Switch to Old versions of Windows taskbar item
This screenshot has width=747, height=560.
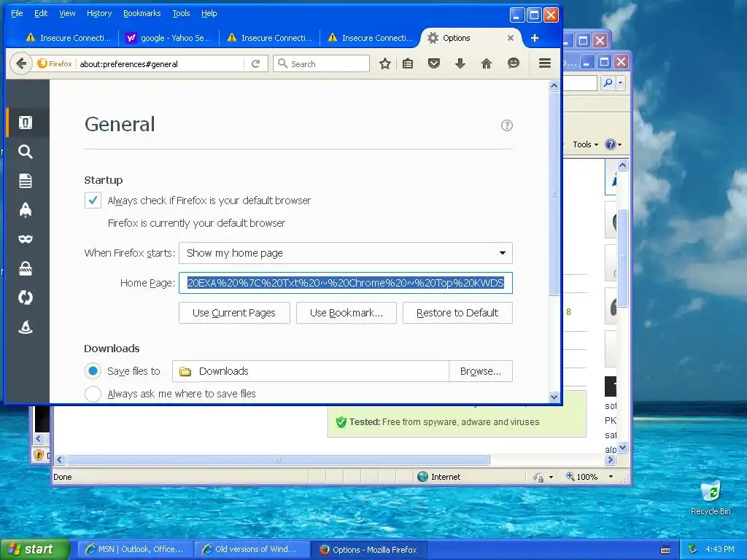point(252,550)
